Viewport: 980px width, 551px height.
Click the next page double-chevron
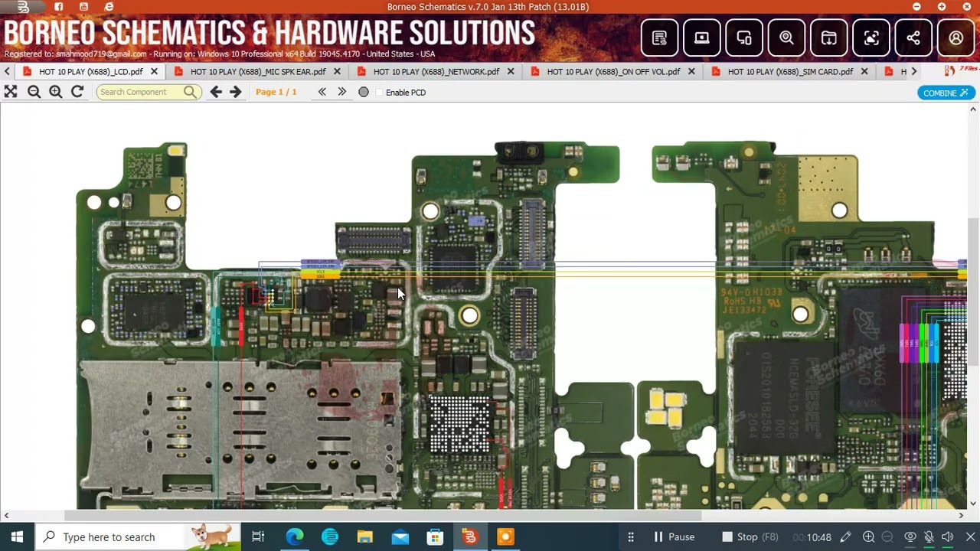pyautogui.click(x=341, y=92)
